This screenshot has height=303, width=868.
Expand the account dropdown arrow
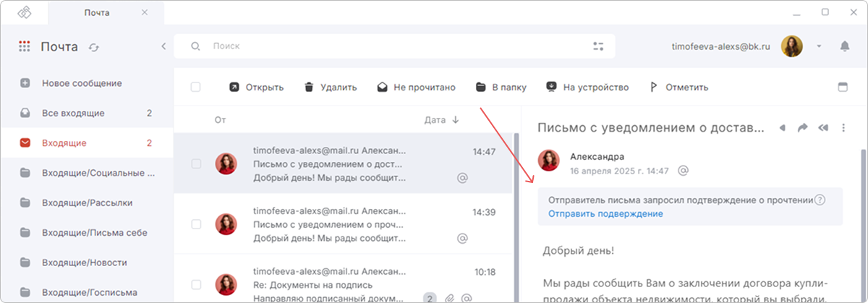[x=819, y=46]
